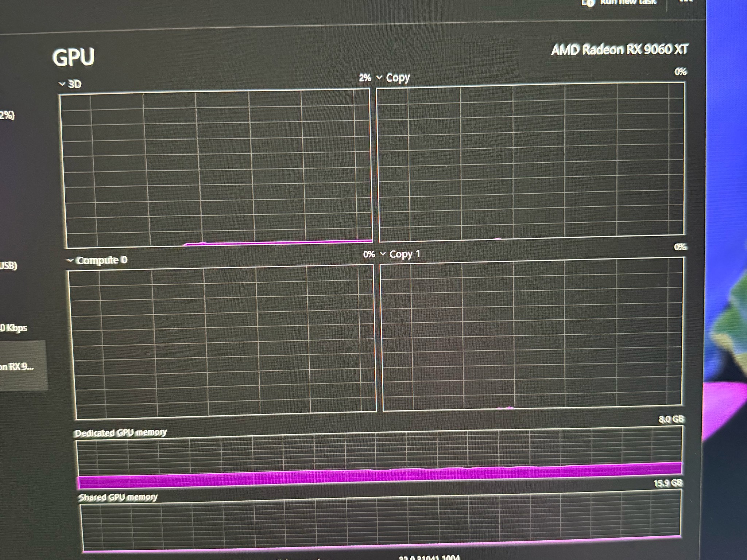Image resolution: width=747 pixels, height=560 pixels.
Task: Click the 3D usage graph
Action: tap(216, 168)
